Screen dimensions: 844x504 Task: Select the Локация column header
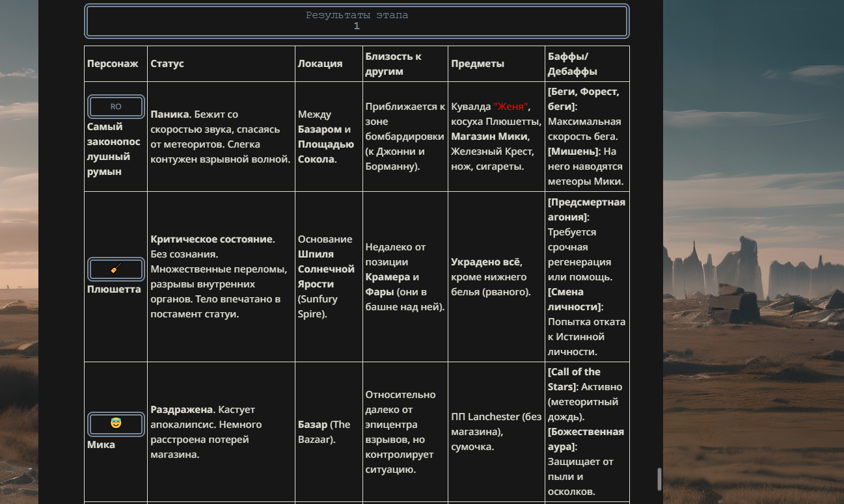pyautogui.click(x=320, y=64)
